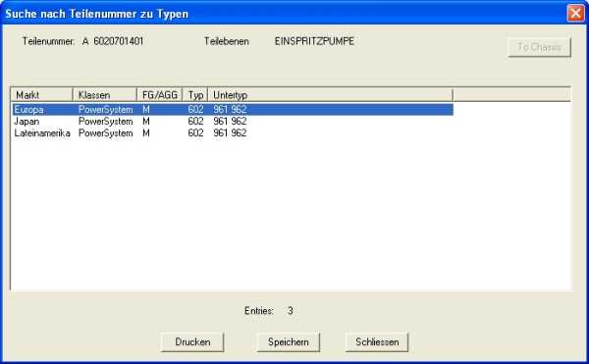
Task: Close the dialog with the X button
Action: pos(575,13)
